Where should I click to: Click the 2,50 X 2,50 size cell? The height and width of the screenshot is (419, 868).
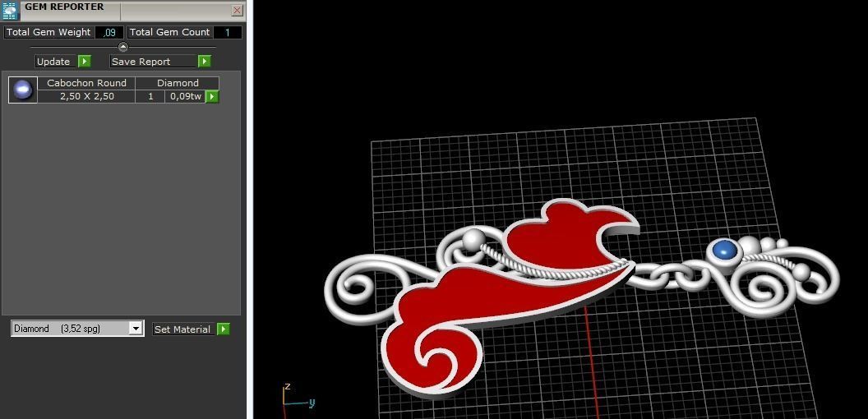86,96
